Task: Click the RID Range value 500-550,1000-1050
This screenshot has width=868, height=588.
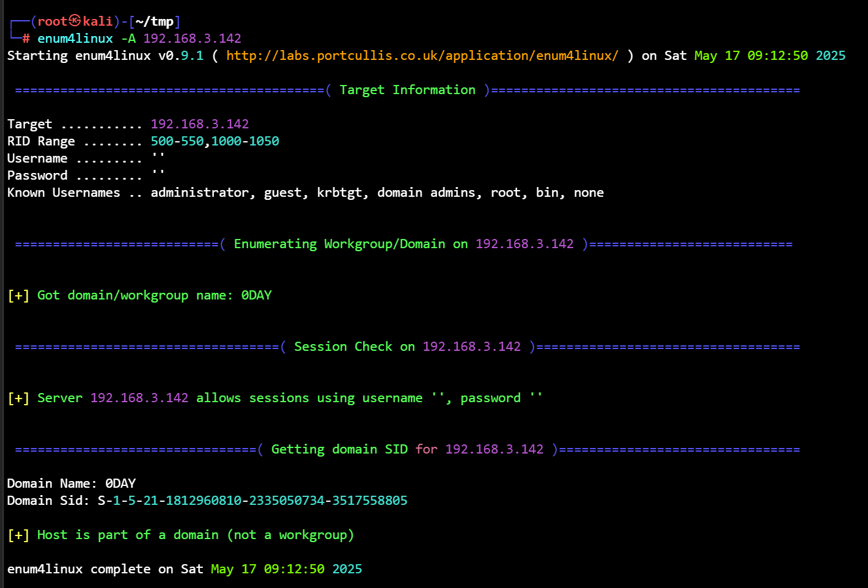Action: (215, 141)
